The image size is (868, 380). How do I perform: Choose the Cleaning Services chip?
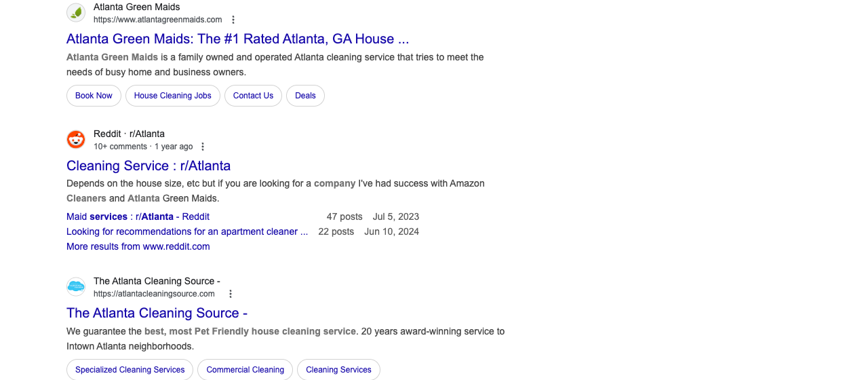click(x=338, y=370)
